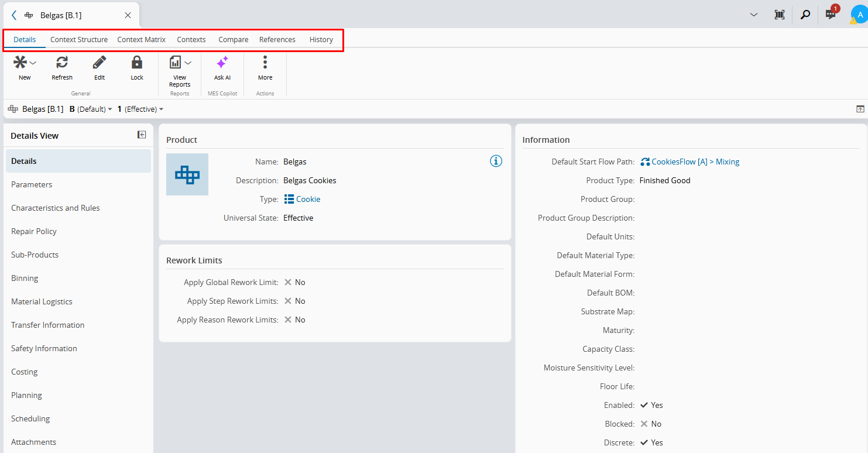Select Parameters in Details View
The image size is (868, 453).
[78, 184]
